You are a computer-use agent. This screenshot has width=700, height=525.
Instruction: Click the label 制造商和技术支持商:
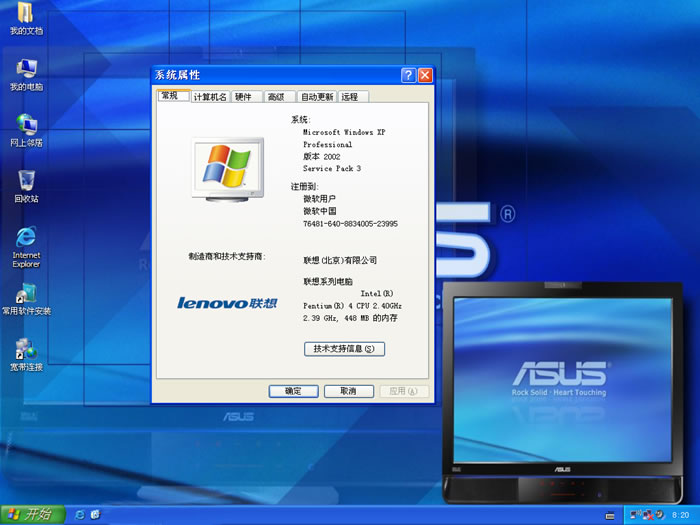[x=227, y=256]
